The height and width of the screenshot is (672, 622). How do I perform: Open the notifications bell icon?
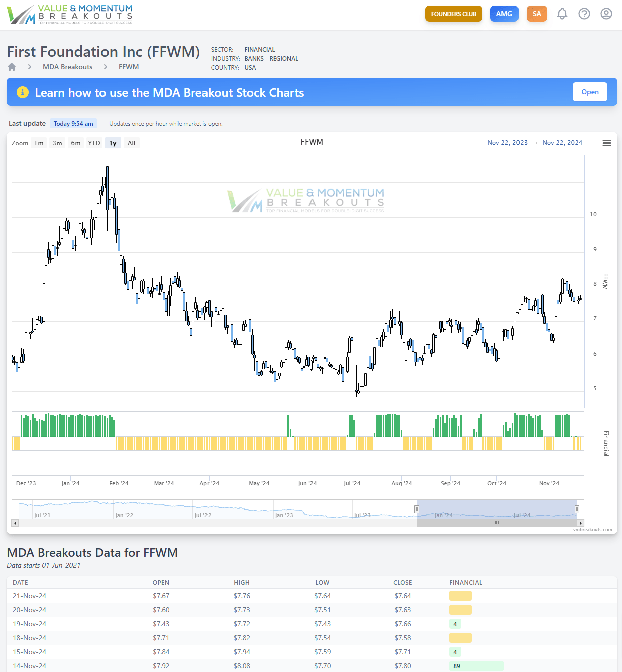[562, 14]
